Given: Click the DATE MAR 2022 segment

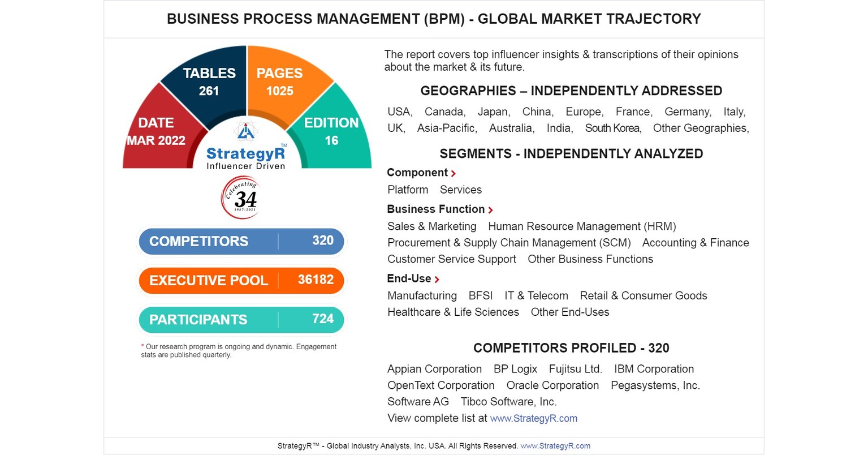Looking at the screenshot, I should coord(157,131).
